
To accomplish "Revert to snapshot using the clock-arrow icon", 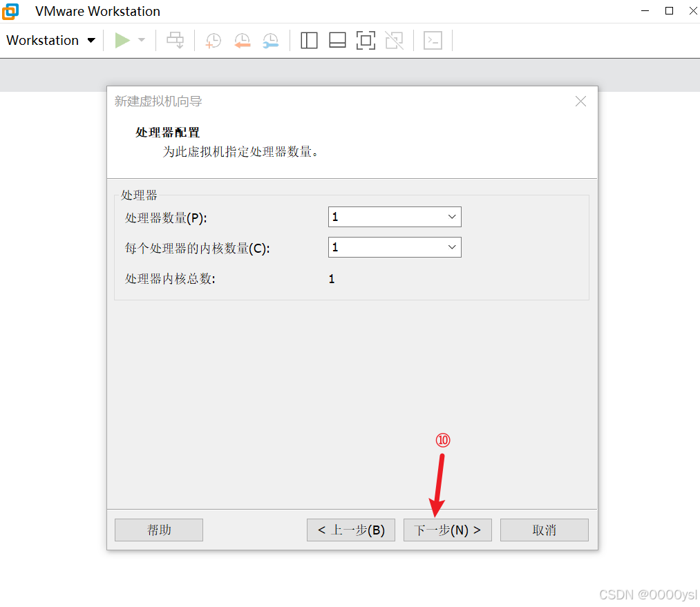I will (243, 41).
